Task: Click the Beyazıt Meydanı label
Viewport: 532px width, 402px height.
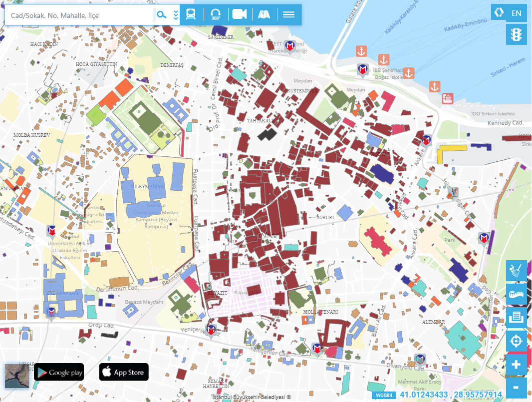Action: pyautogui.click(x=144, y=302)
